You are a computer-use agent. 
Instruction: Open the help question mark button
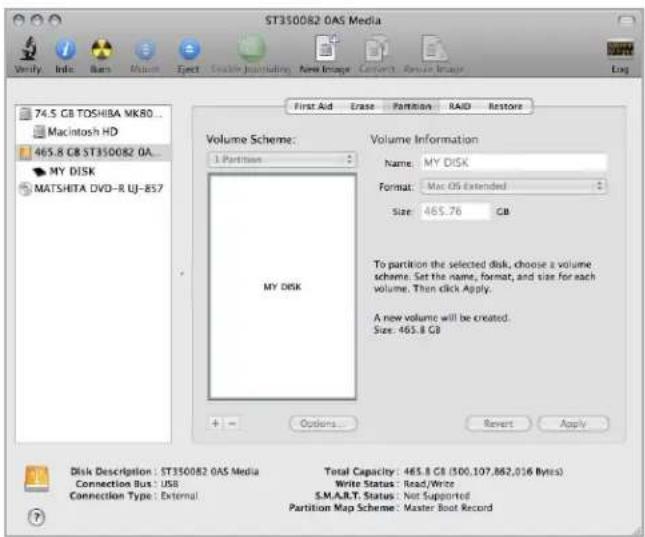coord(37,516)
